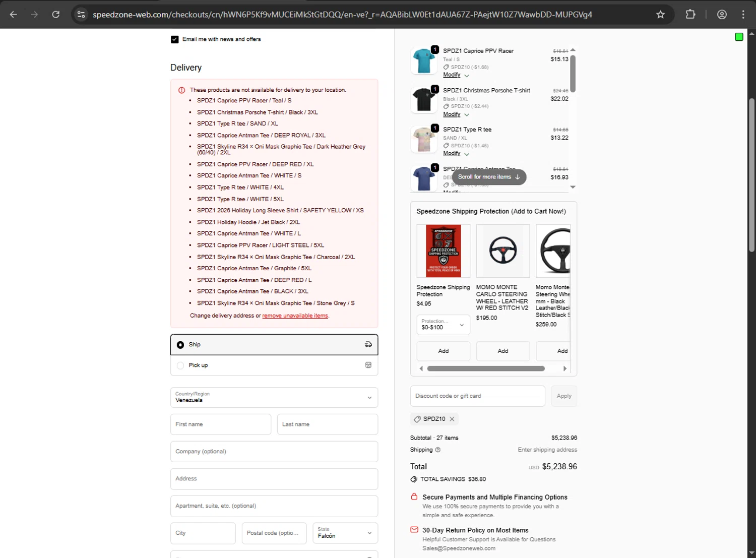Open the State dropdown showing Falcón
This screenshot has width=756, height=558.
345,533
